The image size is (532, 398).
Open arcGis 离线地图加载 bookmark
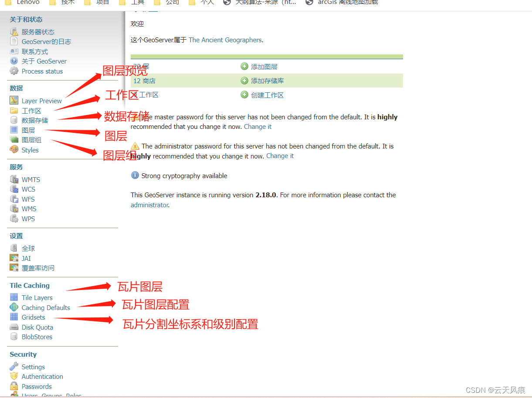tap(342, 2)
